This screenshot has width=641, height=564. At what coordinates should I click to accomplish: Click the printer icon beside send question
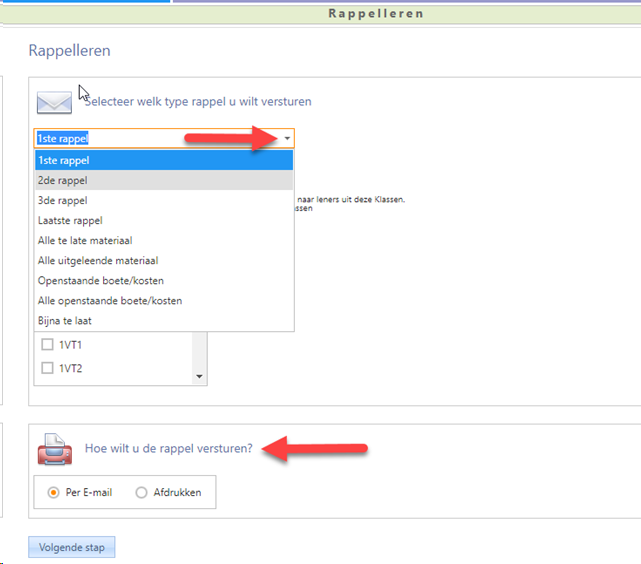tap(54, 451)
